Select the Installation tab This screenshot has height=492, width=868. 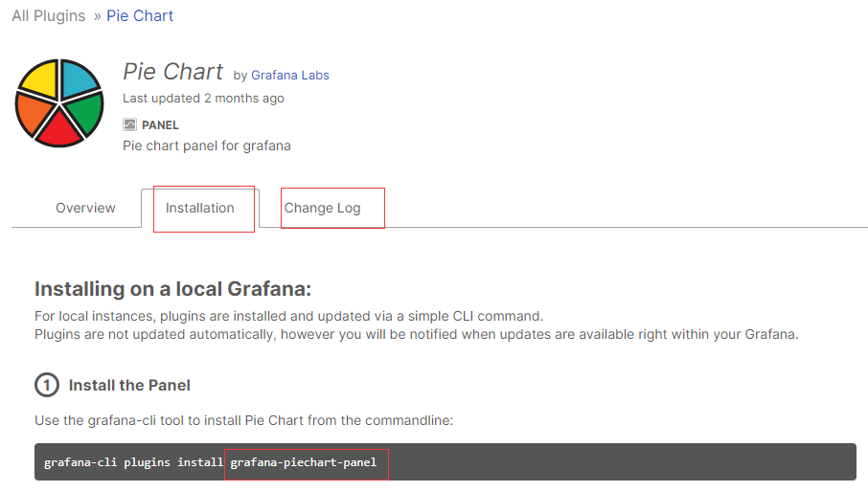[200, 208]
